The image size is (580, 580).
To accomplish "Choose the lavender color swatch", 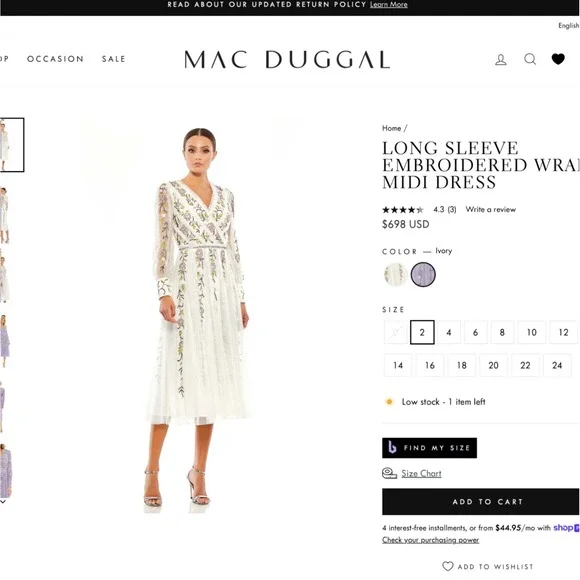I will click(x=423, y=274).
